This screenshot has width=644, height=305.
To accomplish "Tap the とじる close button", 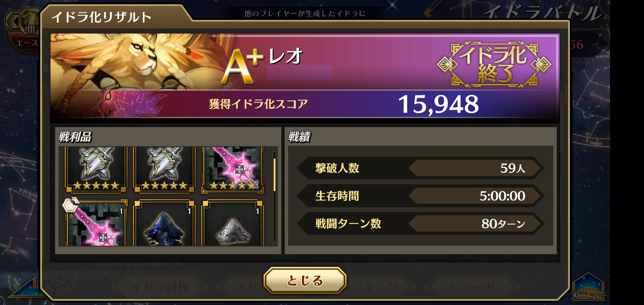I will (x=305, y=280).
